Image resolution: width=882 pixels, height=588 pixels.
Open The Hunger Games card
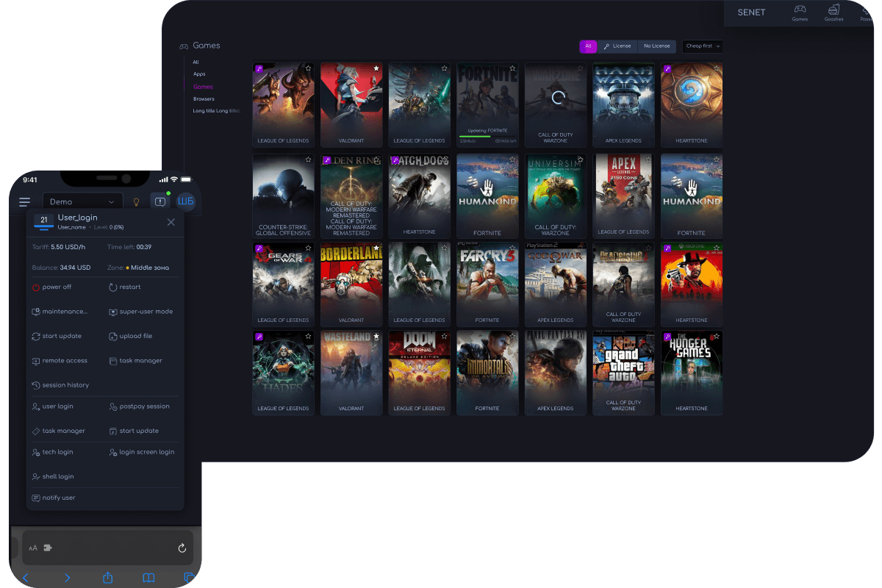(x=692, y=373)
